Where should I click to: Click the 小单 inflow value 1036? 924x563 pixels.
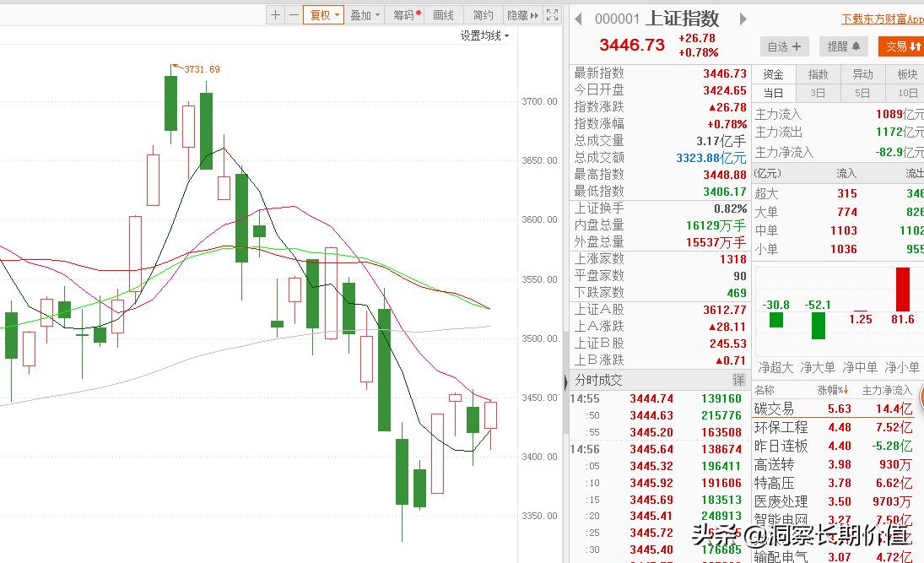pos(843,249)
